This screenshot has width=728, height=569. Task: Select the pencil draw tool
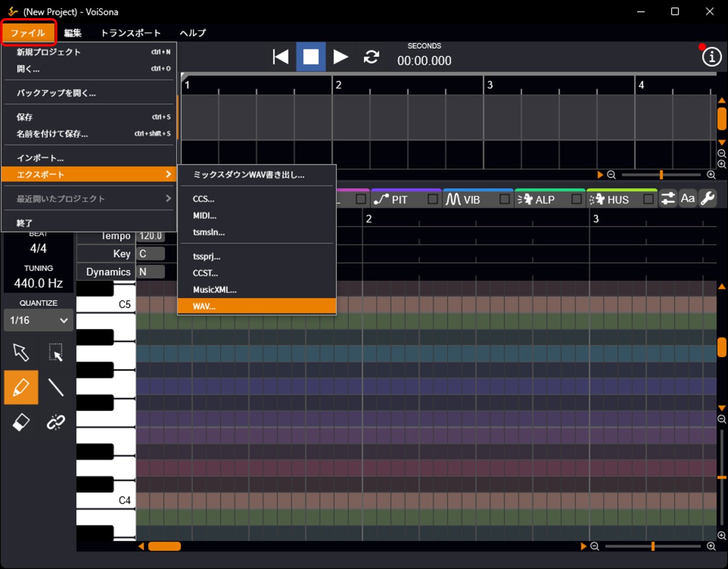point(21,388)
